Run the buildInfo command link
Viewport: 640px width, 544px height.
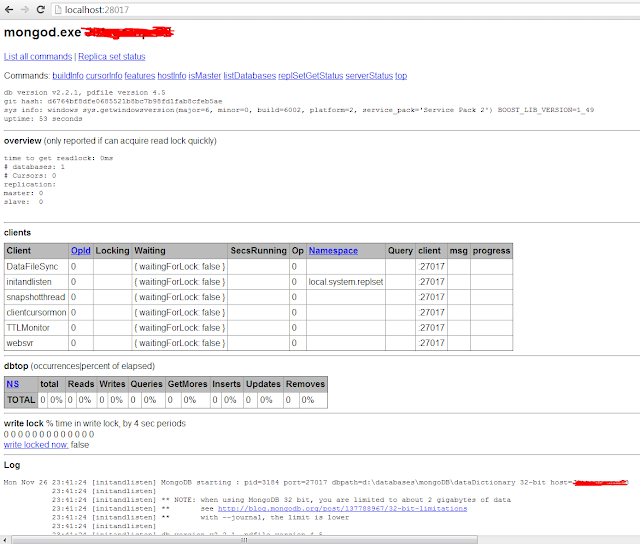(x=68, y=75)
